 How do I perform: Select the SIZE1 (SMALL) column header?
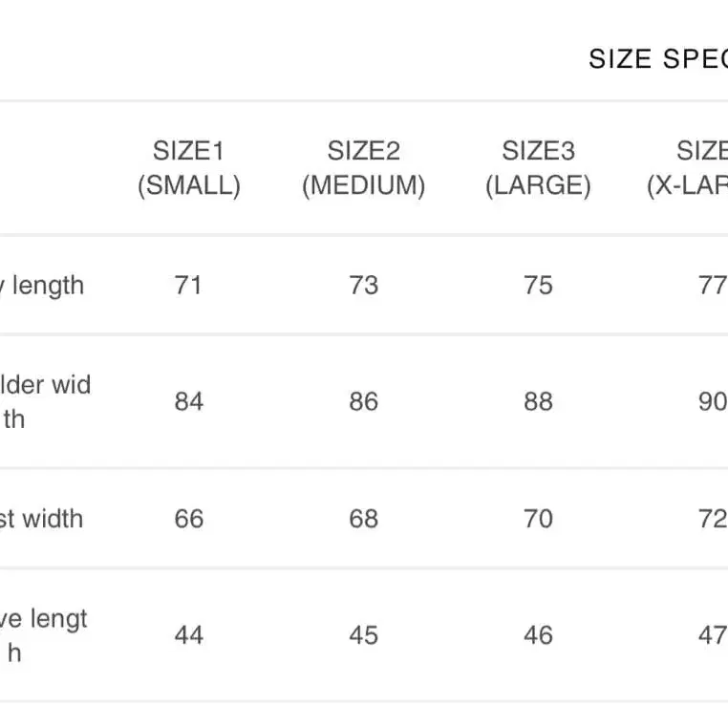coord(188,168)
